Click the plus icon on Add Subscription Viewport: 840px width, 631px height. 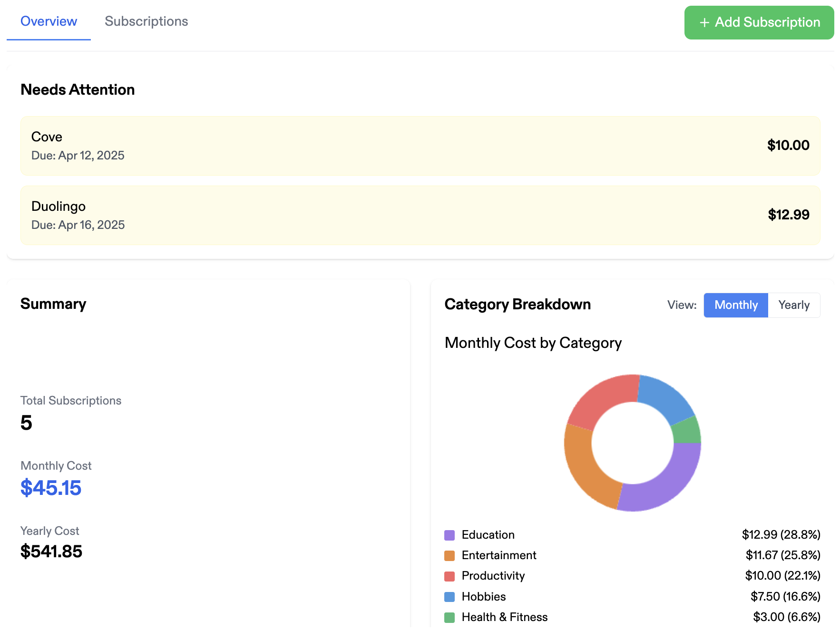704,23
